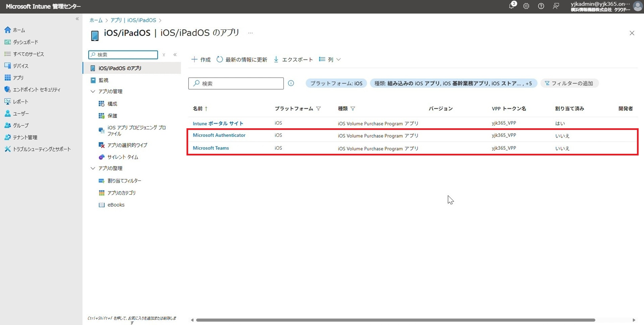The height and width of the screenshot is (325, 644).
Task: Collapse the アプリの管理 tree section
Action: tap(93, 91)
